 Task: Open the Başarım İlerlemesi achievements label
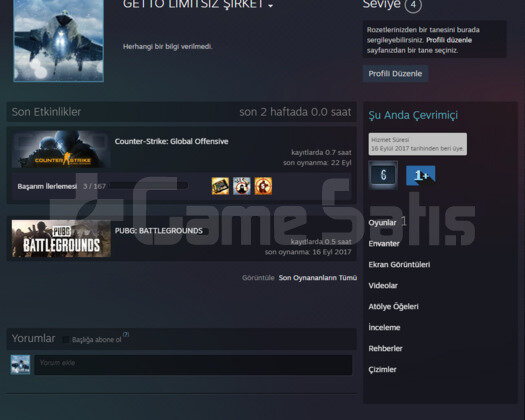pyautogui.click(x=47, y=186)
